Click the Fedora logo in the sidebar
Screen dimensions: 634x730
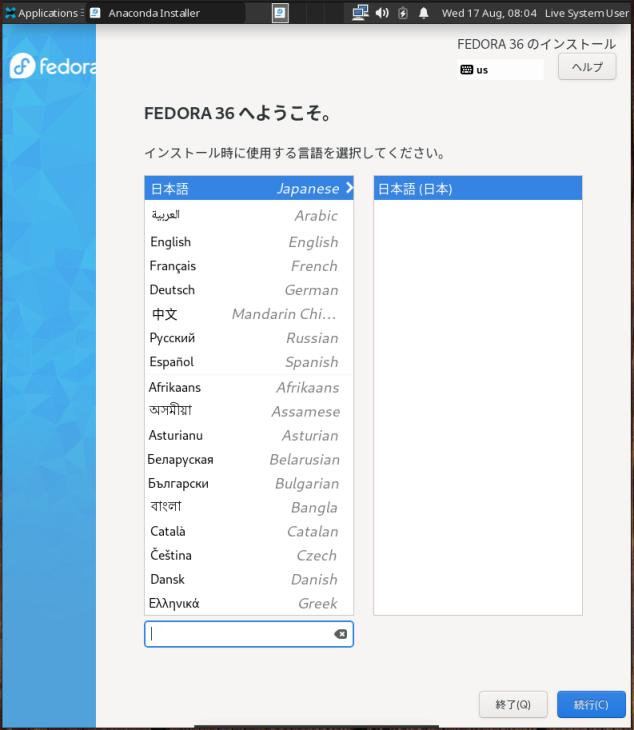click(53, 66)
